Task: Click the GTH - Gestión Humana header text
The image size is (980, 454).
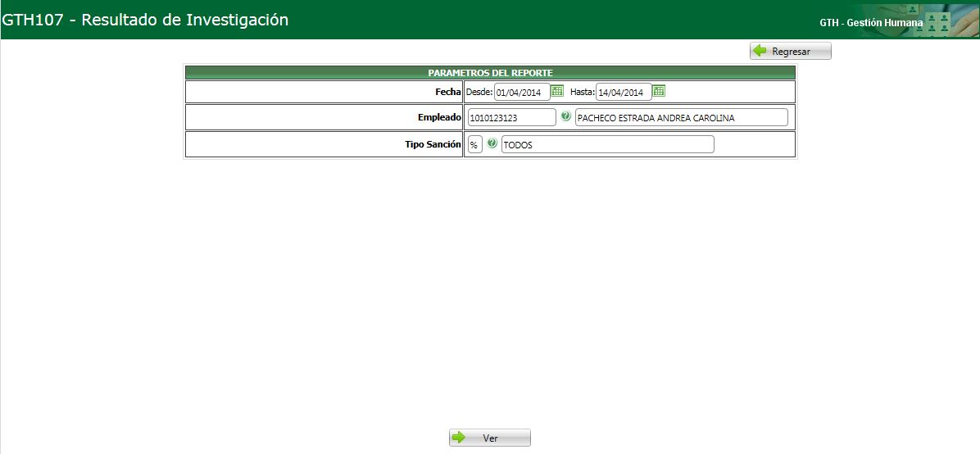Action: pos(871,22)
